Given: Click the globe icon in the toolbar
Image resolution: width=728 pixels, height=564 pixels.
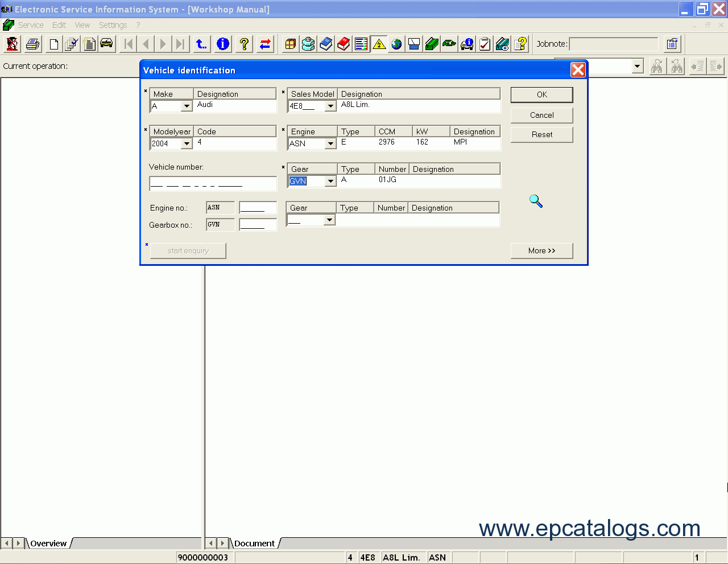Looking at the screenshot, I should [x=396, y=44].
